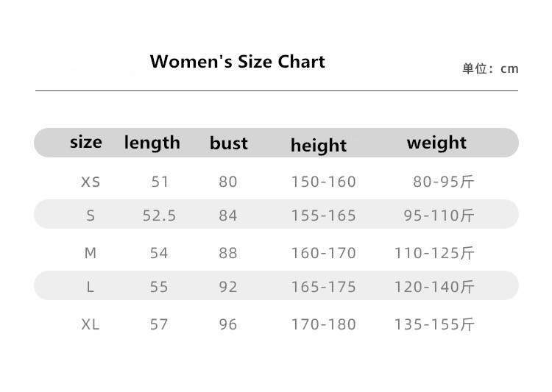Click the size column header

[x=86, y=142]
